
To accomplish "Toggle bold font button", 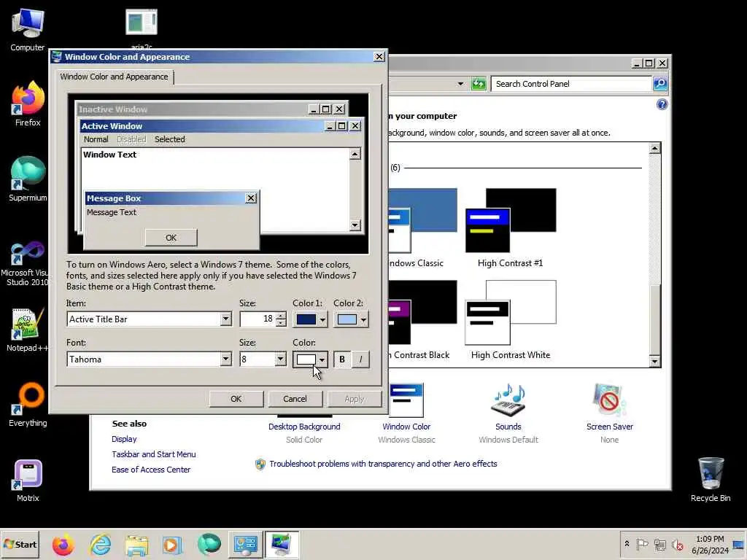I will pyautogui.click(x=341, y=359).
